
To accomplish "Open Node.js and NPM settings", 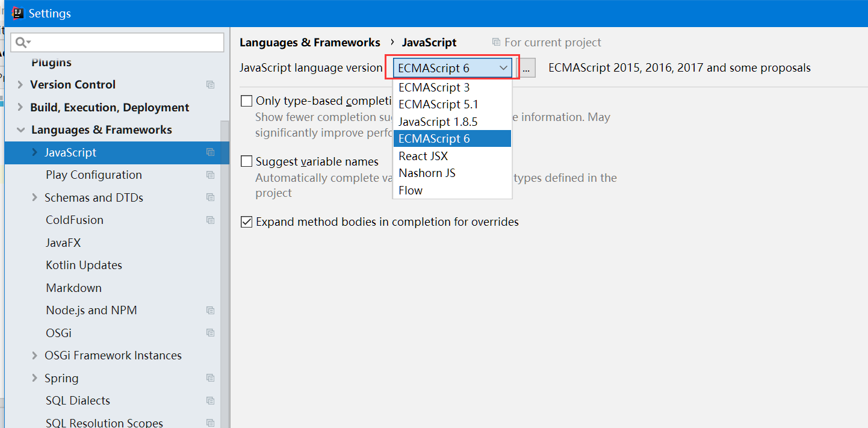I will point(91,311).
